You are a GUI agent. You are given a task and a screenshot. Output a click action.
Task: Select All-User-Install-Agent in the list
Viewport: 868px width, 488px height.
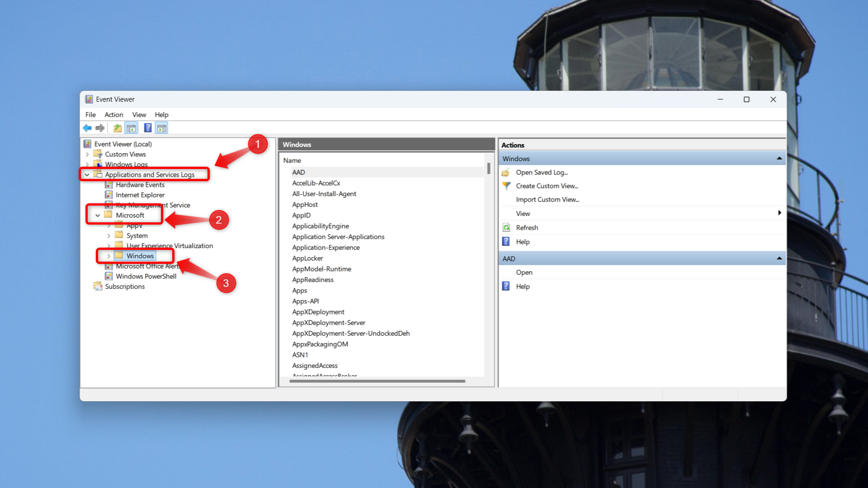[324, 194]
